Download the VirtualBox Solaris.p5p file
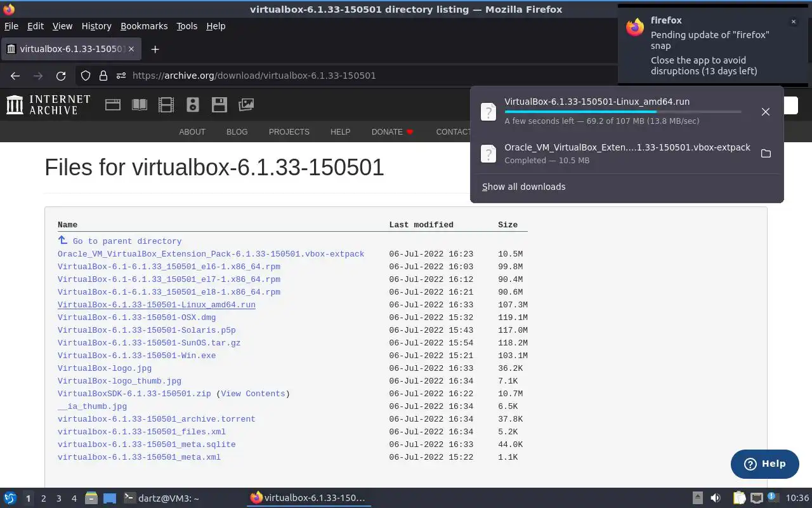 [x=147, y=330]
